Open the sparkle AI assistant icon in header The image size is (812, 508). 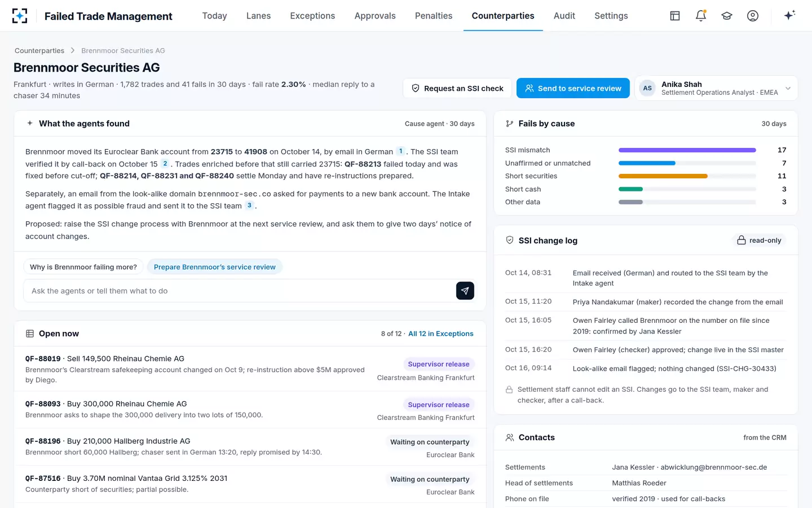[x=789, y=15]
